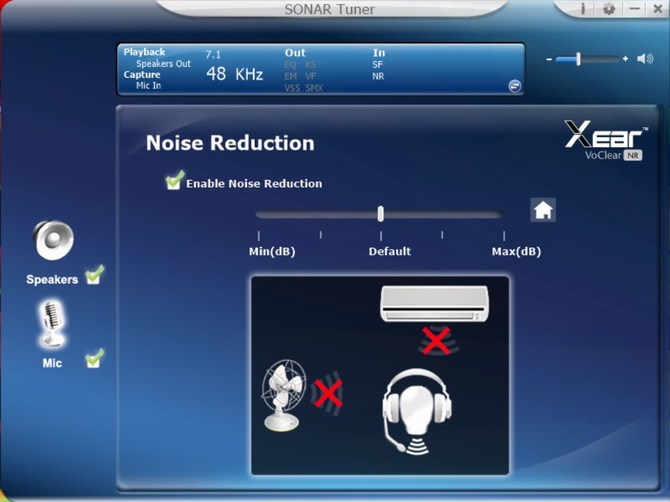Set noise reduction to Max(dB) mark

(x=504, y=236)
